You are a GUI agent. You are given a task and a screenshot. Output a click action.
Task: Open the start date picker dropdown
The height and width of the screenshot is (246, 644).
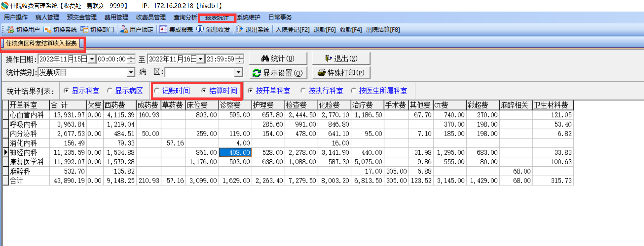click(x=92, y=59)
